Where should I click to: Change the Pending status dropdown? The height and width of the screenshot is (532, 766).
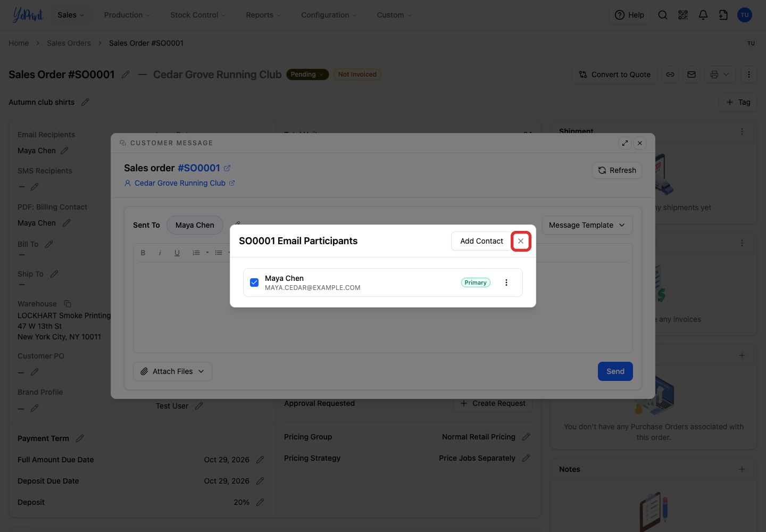click(x=307, y=74)
